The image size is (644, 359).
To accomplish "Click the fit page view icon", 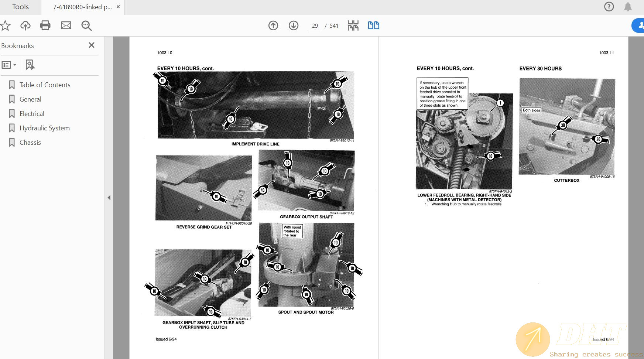I will coord(353,25).
